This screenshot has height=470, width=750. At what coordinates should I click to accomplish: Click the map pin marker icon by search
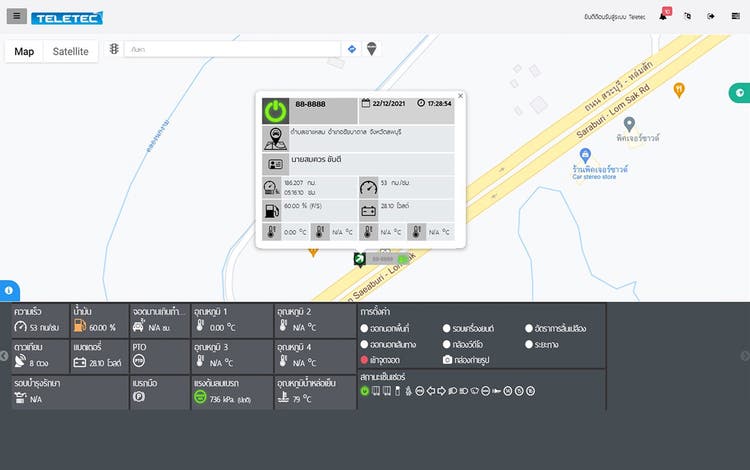tap(372, 49)
